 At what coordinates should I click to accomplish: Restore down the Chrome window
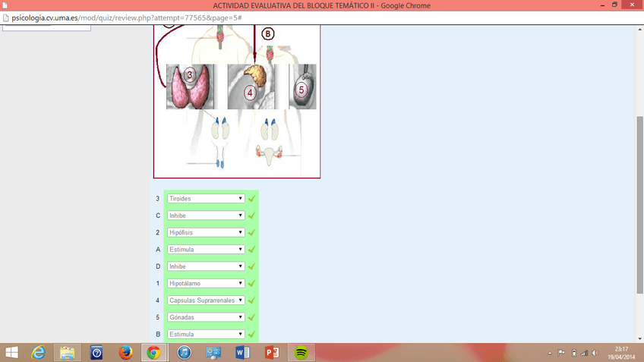[x=614, y=5]
